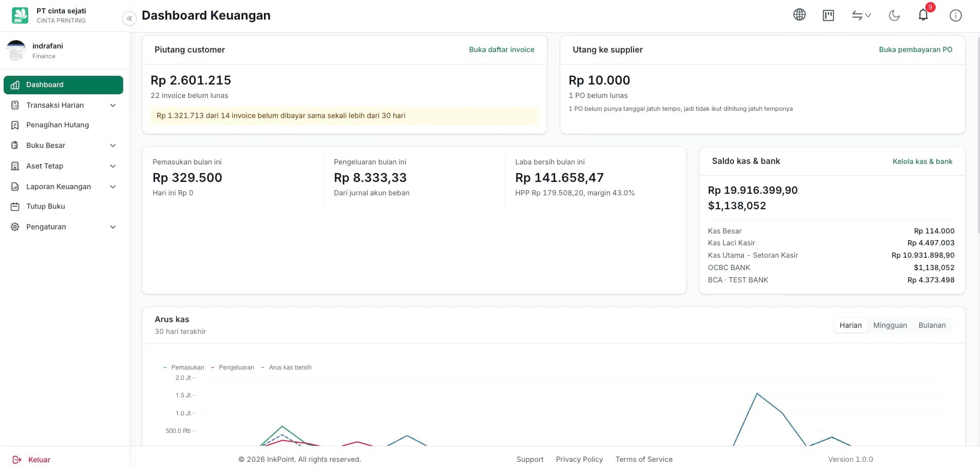Switch cash flow chart to Bulanan

(932, 325)
